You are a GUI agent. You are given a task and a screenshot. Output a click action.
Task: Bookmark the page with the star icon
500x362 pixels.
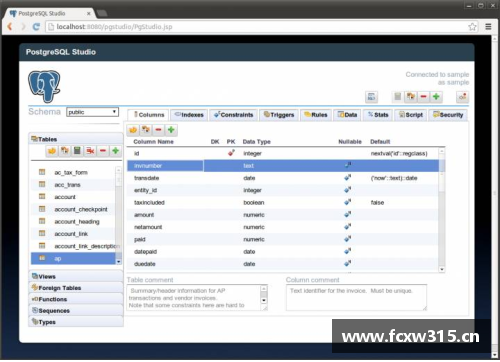(472, 27)
